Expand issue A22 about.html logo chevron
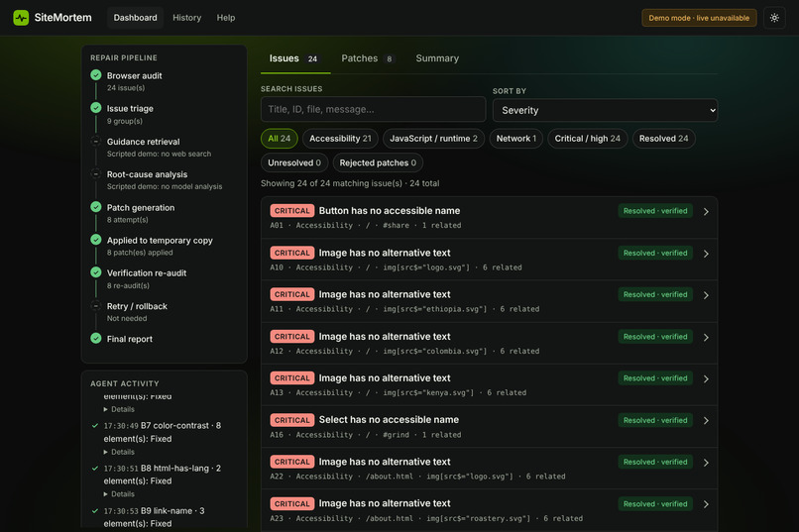The image size is (799, 532). (706, 463)
